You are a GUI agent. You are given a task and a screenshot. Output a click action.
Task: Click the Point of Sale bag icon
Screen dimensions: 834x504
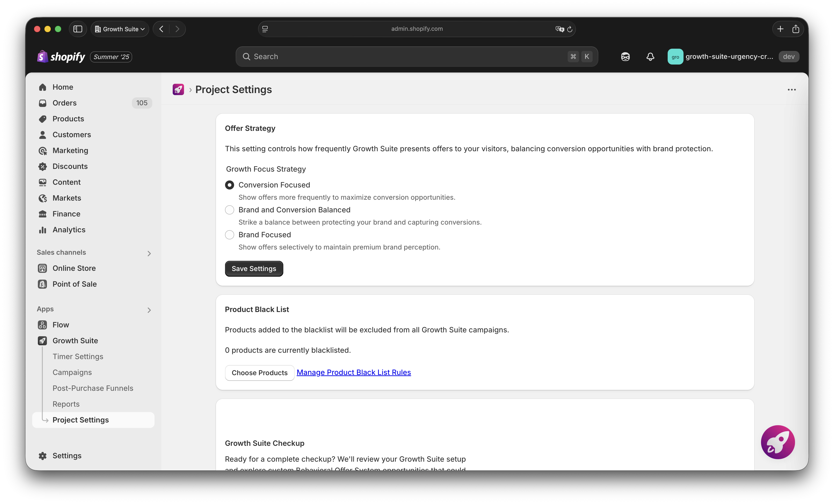coord(42,284)
